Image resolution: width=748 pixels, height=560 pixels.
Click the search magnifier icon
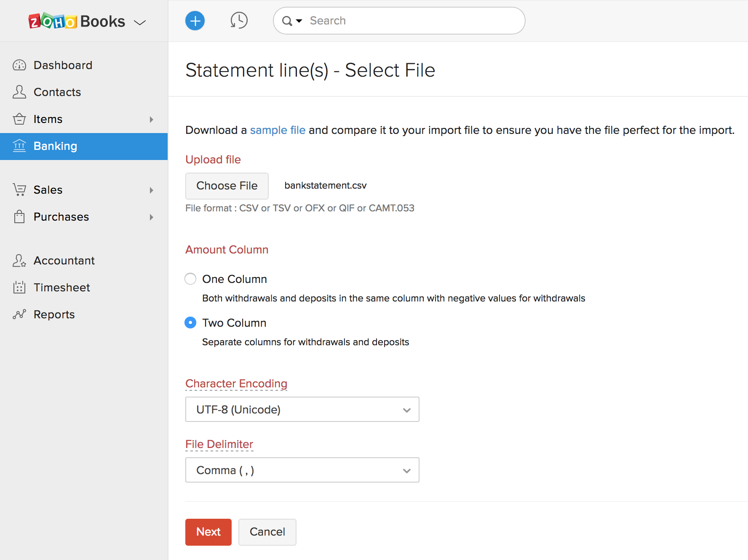[287, 21]
